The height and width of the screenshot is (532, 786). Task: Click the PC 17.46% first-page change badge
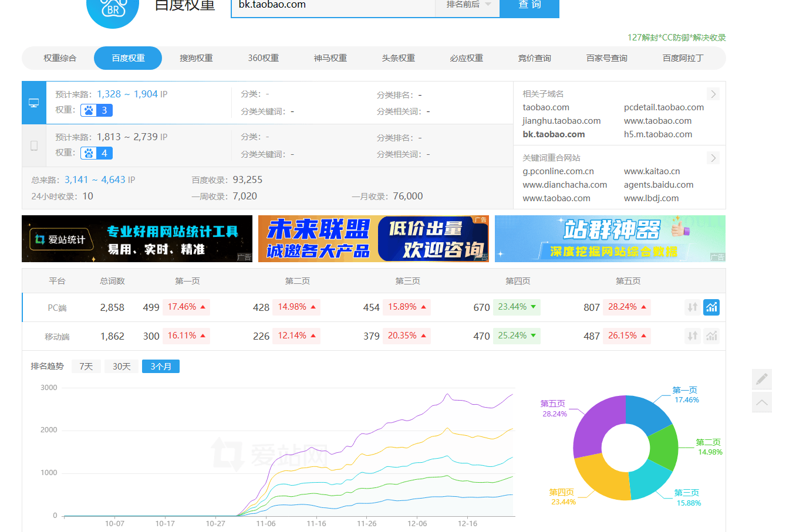point(186,307)
